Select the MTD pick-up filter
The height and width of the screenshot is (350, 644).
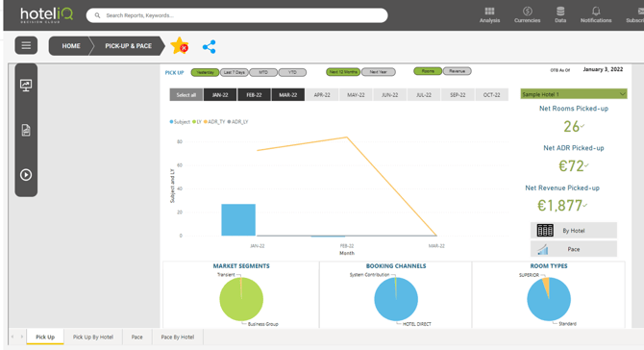coord(263,72)
